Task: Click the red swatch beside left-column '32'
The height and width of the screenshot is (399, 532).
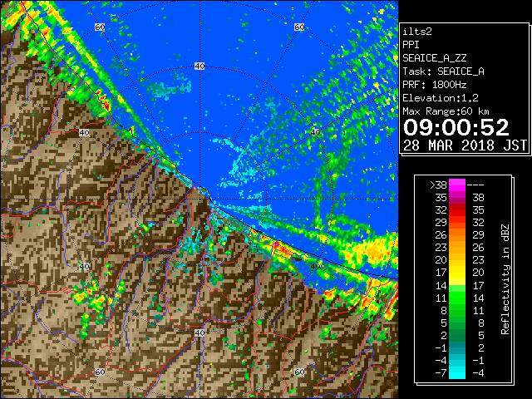Action: coord(457,210)
